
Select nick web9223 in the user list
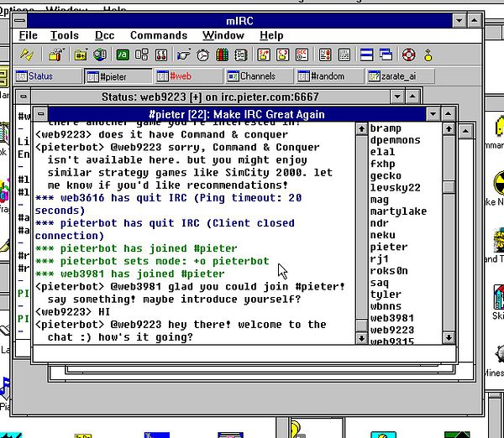[x=391, y=331]
